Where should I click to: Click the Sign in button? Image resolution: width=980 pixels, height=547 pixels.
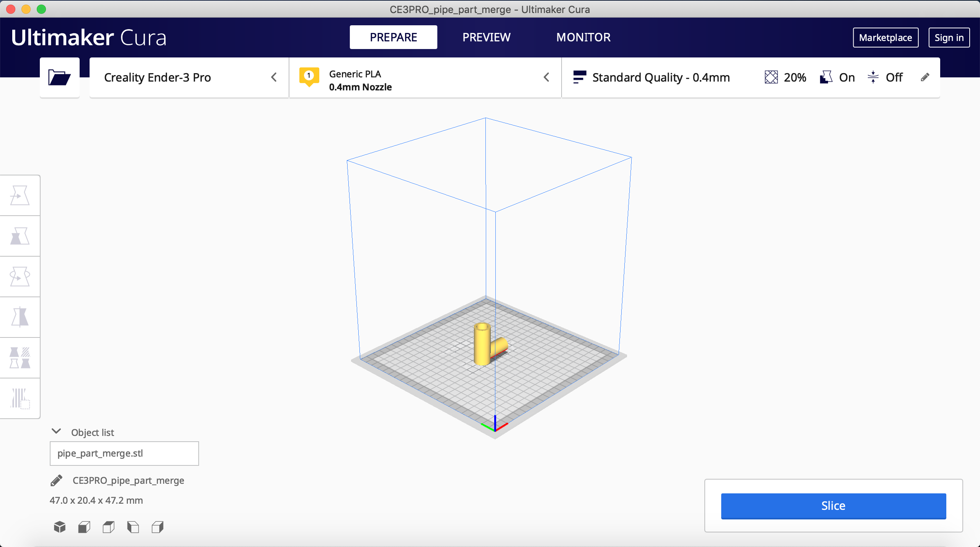pos(949,38)
